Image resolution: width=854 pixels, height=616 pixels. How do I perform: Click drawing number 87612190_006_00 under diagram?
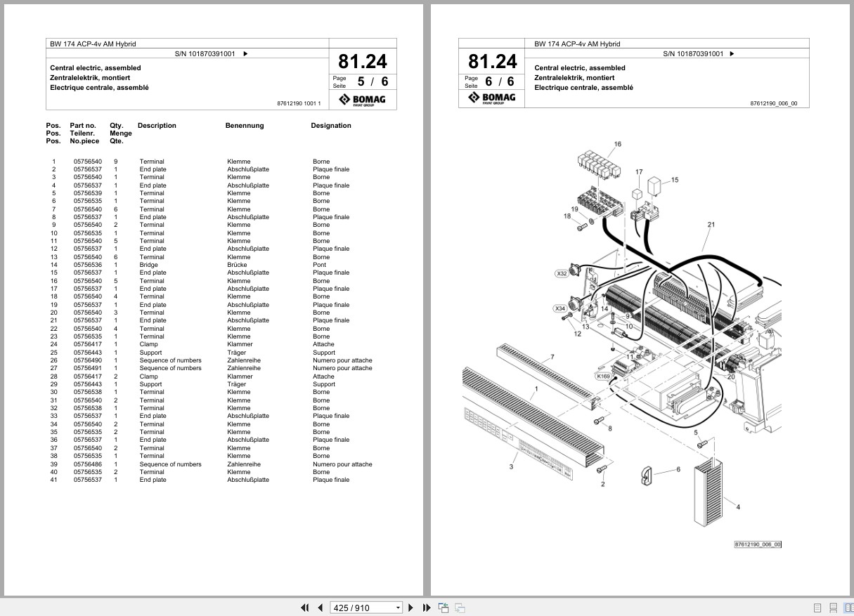[x=758, y=544]
